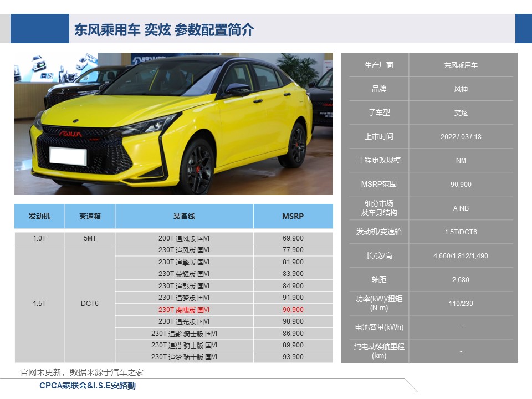Click the "东风乘用车" manufacturer value
Viewport: 532px width, 399px height.
461,65
